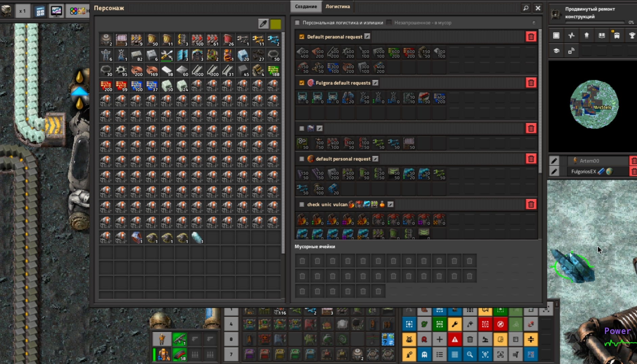
Task: Open the trains overview icon
Action: point(617,35)
